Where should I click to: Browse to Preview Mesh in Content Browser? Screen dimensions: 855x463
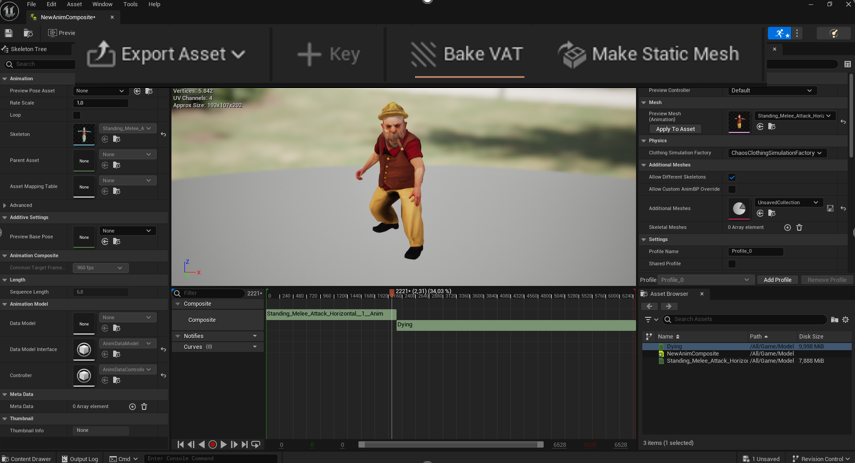[x=772, y=127]
